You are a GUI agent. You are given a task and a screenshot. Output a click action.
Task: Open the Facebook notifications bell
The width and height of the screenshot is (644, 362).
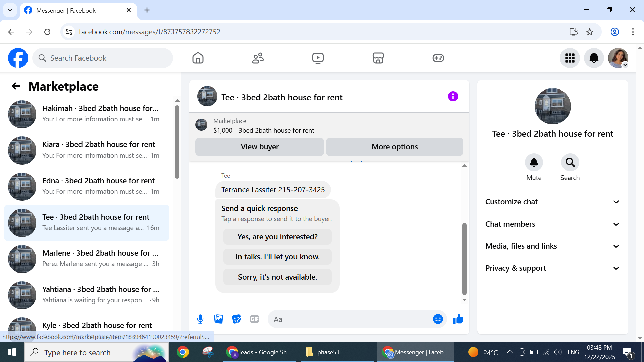(x=594, y=58)
